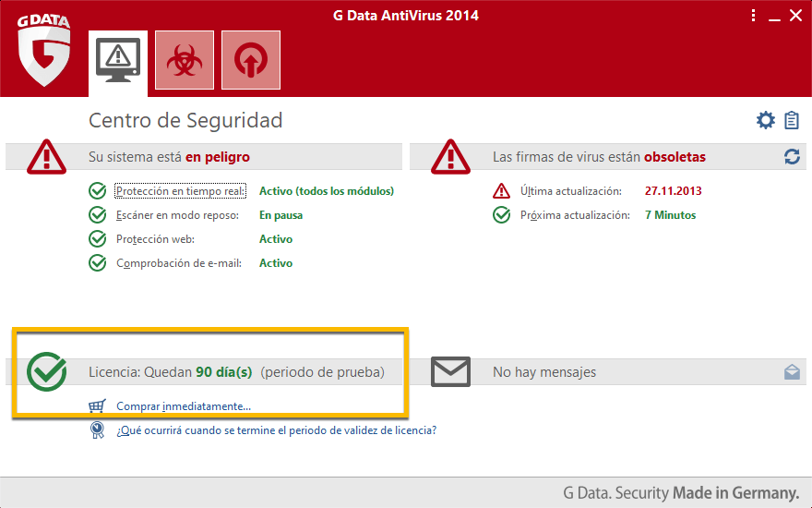Close the G Data AntiVirus window
Screen dimensions: 812x508
[x=795, y=16]
